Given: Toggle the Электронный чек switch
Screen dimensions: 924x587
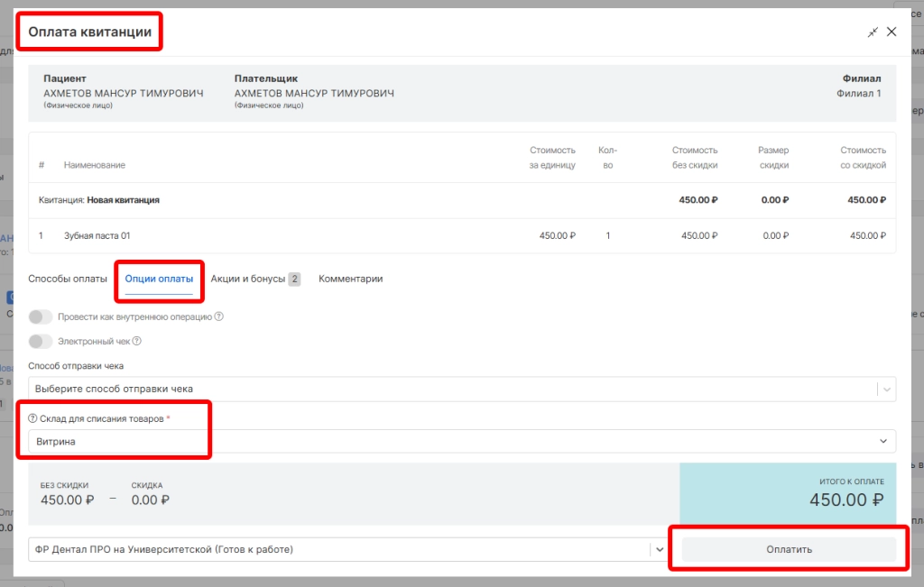Looking at the screenshot, I should [41, 342].
